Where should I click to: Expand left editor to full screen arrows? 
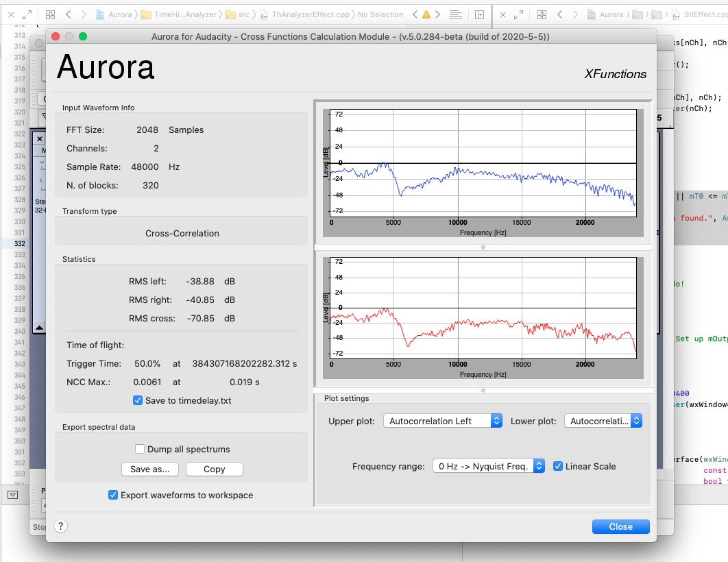[27, 15]
